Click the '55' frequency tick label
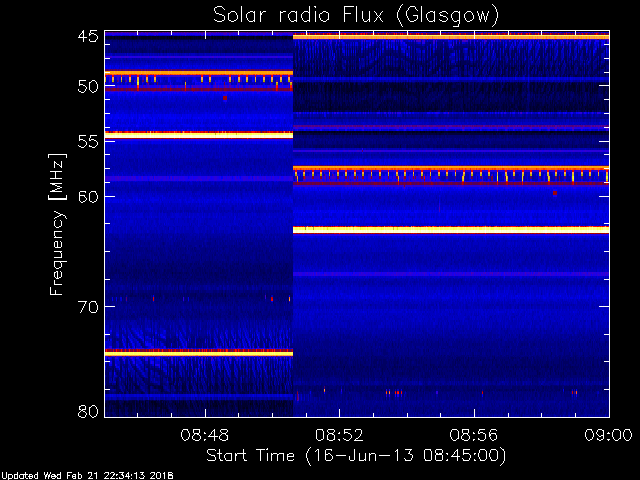 (88, 142)
